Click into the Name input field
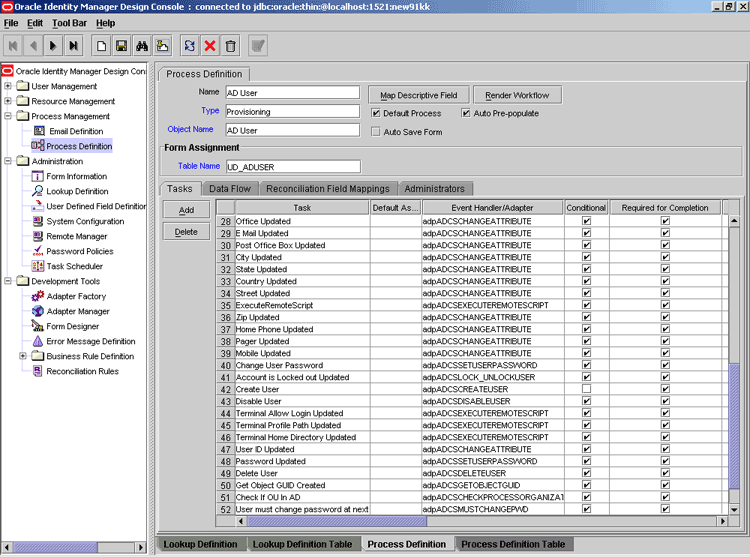Viewport: 750px width, 558px height. point(293,93)
